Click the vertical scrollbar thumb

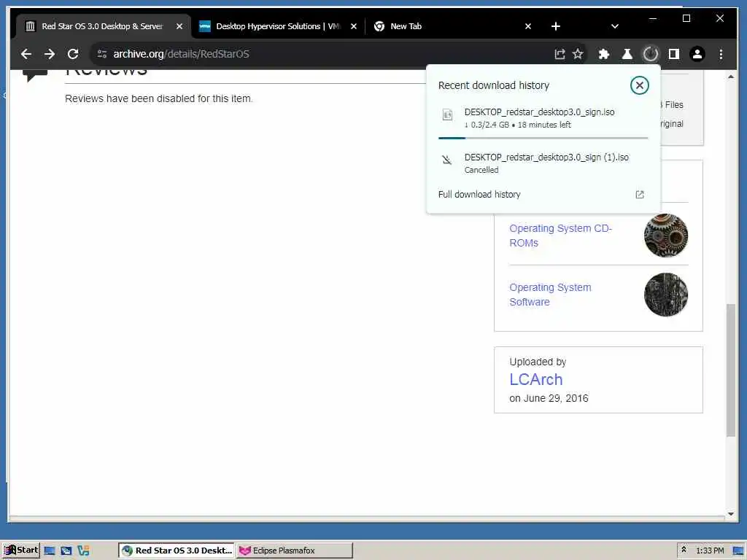(x=731, y=370)
